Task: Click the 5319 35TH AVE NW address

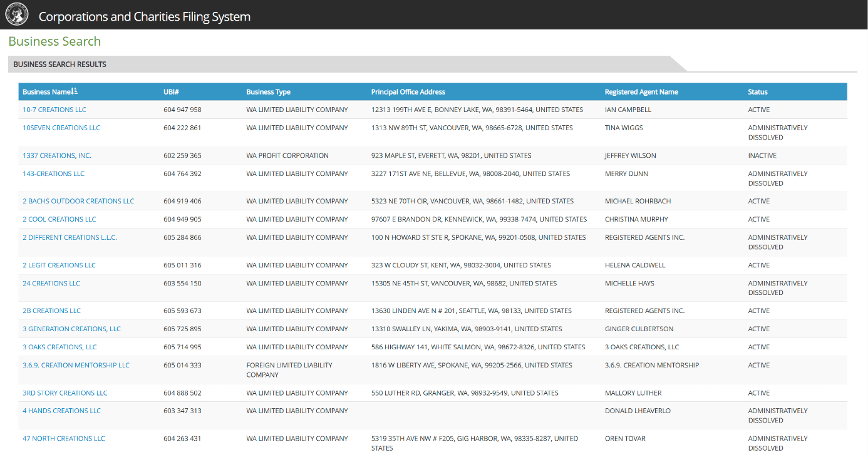Action: [475, 443]
